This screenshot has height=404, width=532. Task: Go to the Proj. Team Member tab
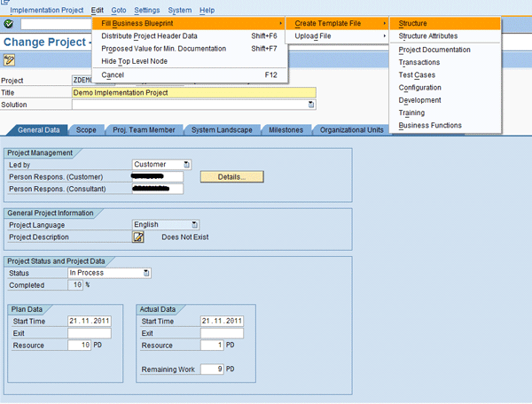(144, 129)
